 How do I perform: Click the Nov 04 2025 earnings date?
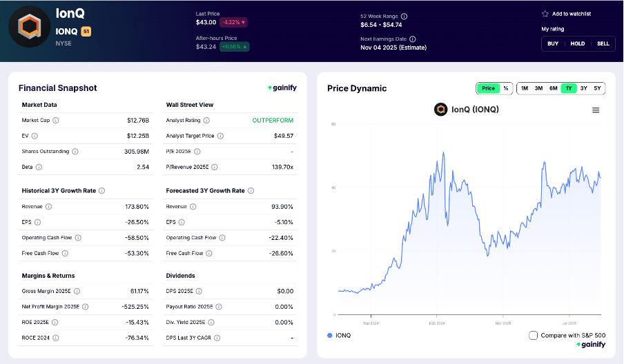pyautogui.click(x=393, y=48)
